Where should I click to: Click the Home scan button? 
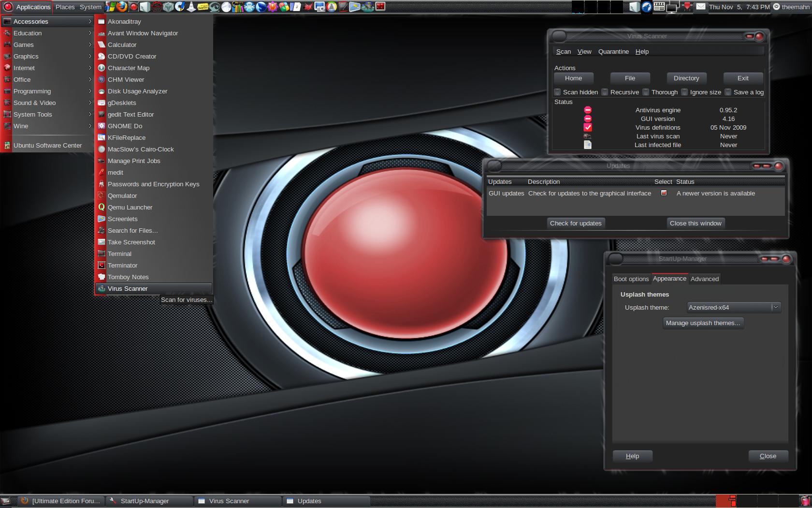point(573,78)
